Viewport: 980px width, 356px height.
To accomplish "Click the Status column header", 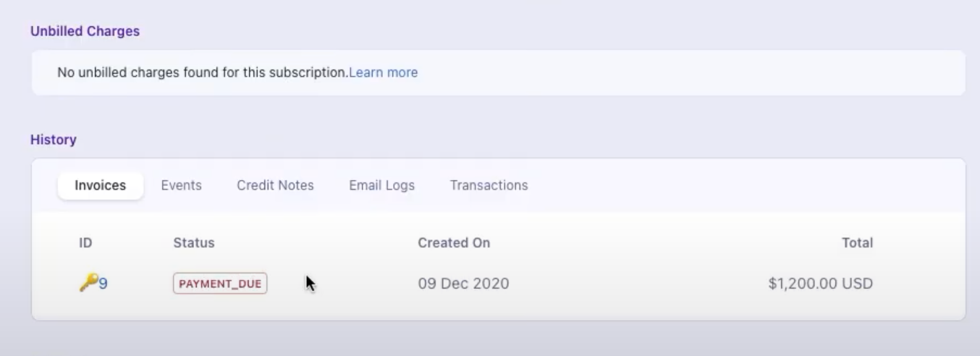I will click(x=194, y=243).
